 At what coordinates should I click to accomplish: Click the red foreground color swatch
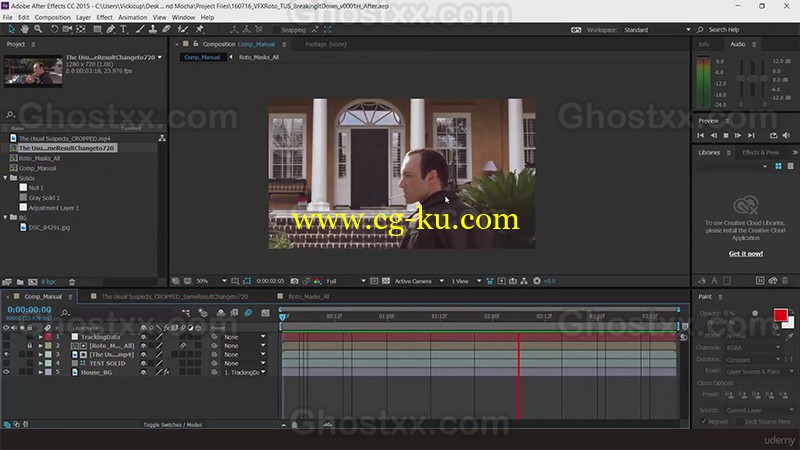point(780,315)
